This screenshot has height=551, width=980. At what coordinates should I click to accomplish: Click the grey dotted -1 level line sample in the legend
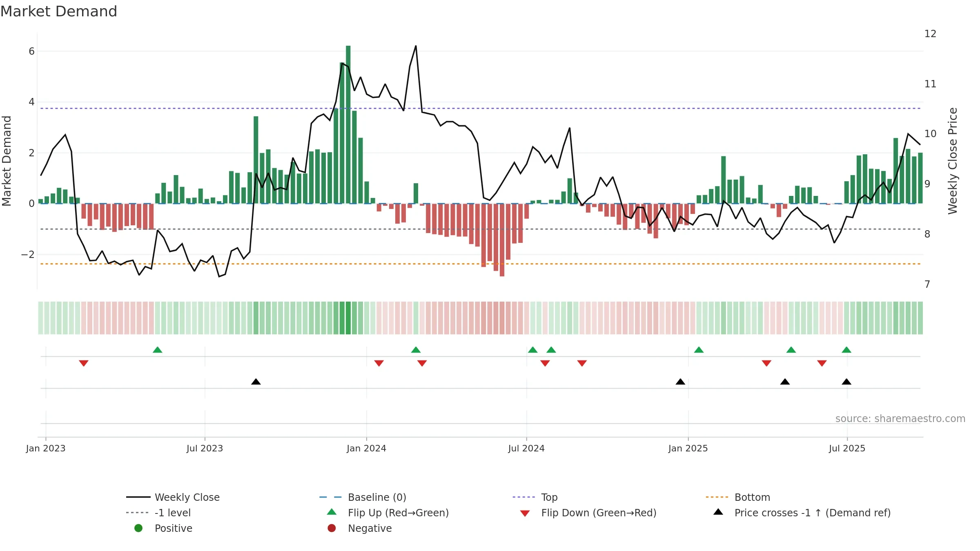click(138, 513)
